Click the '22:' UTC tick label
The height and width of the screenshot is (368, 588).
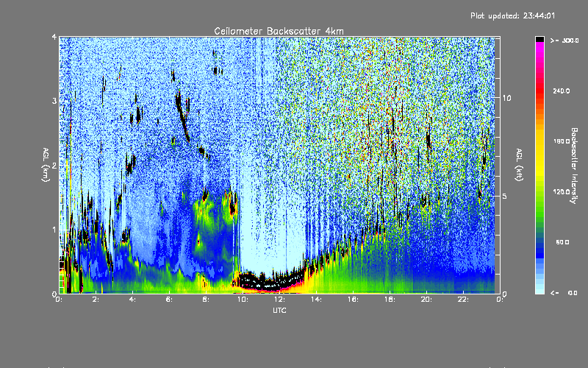[463, 300]
